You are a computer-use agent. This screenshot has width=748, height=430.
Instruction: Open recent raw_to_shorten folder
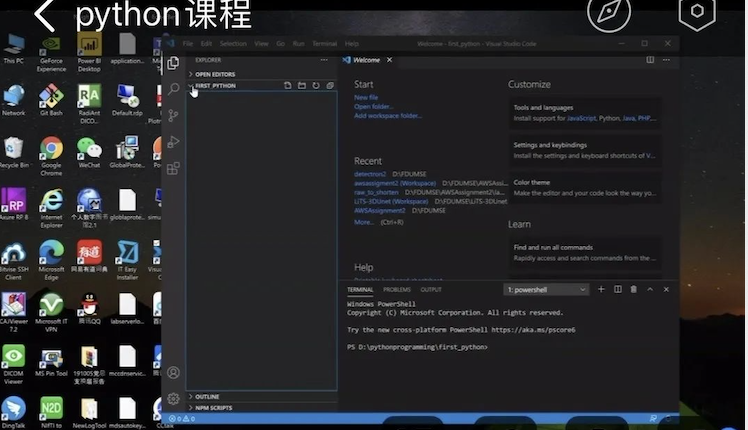coord(376,192)
